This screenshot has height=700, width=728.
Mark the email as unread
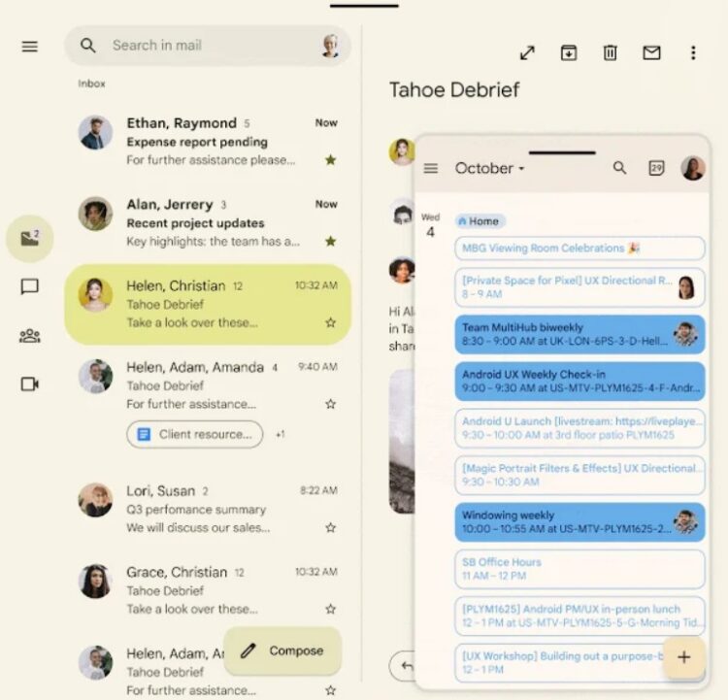pyautogui.click(x=651, y=53)
